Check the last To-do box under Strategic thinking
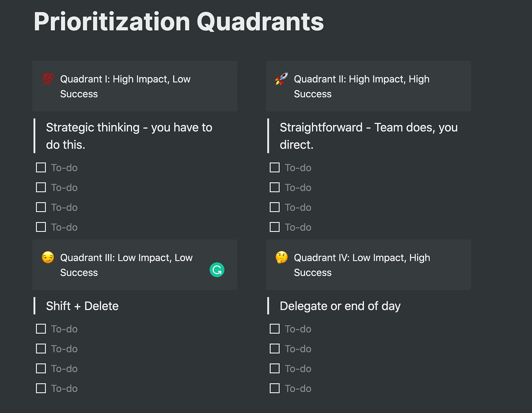 [x=41, y=227]
